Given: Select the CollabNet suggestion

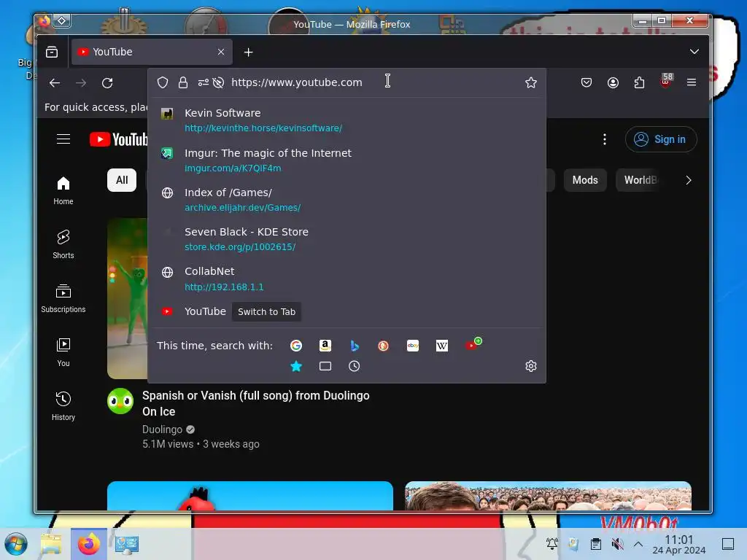Looking at the screenshot, I should coord(347,279).
